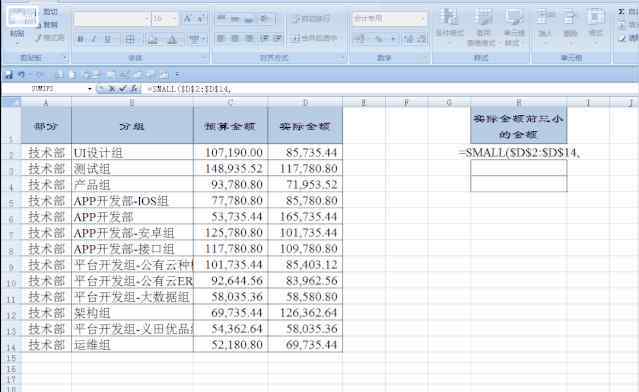The image size is (639, 392).
Task: Open the number format combo box
Action: (389, 19)
